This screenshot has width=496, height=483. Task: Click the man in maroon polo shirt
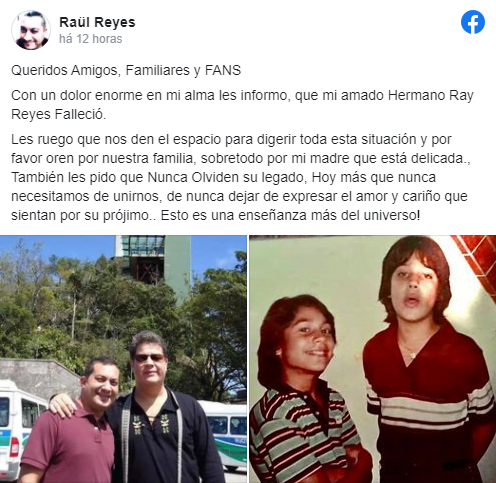[74, 423]
